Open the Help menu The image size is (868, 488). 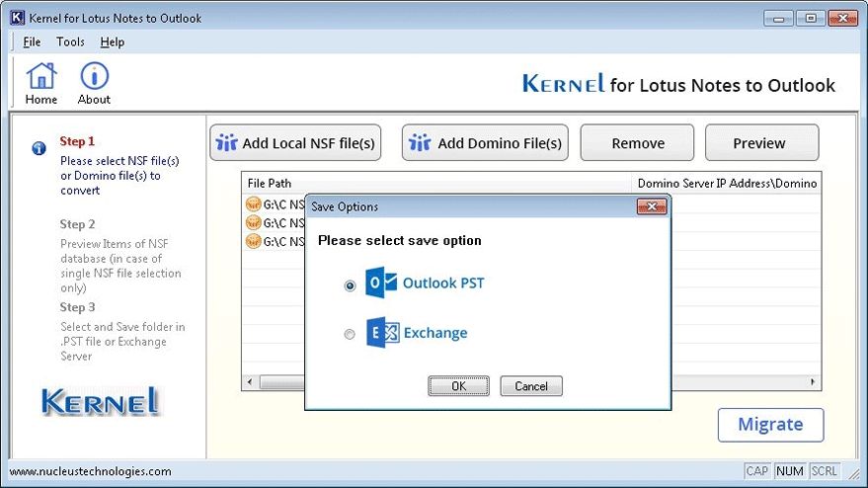tap(112, 42)
